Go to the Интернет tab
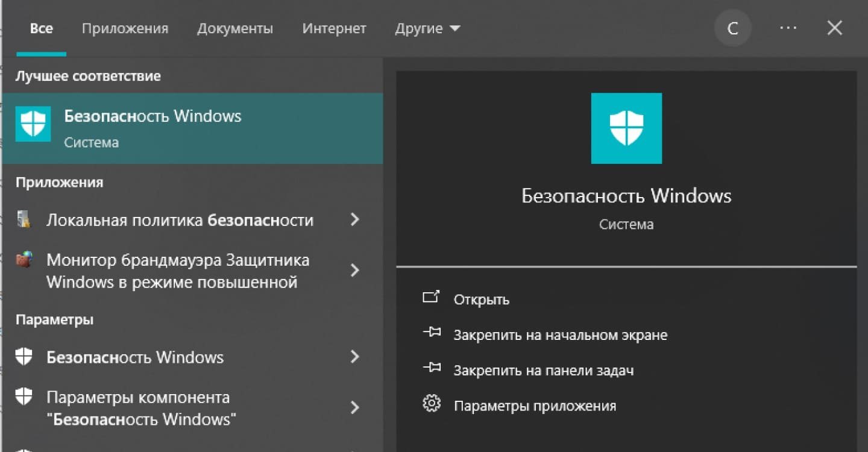Screen dimensions: 868x452 pos(334,28)
